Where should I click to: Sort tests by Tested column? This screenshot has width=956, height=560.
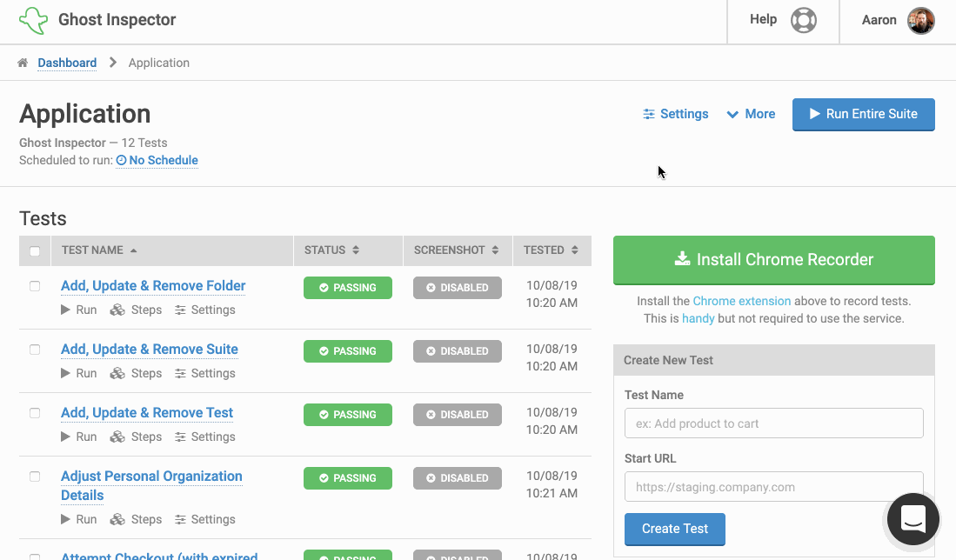click(x=551, y=250)
